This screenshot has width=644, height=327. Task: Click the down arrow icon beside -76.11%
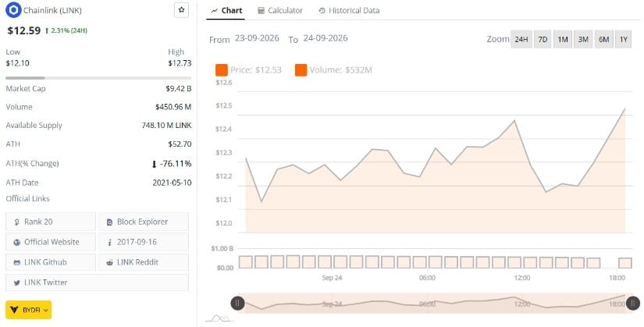154,165
